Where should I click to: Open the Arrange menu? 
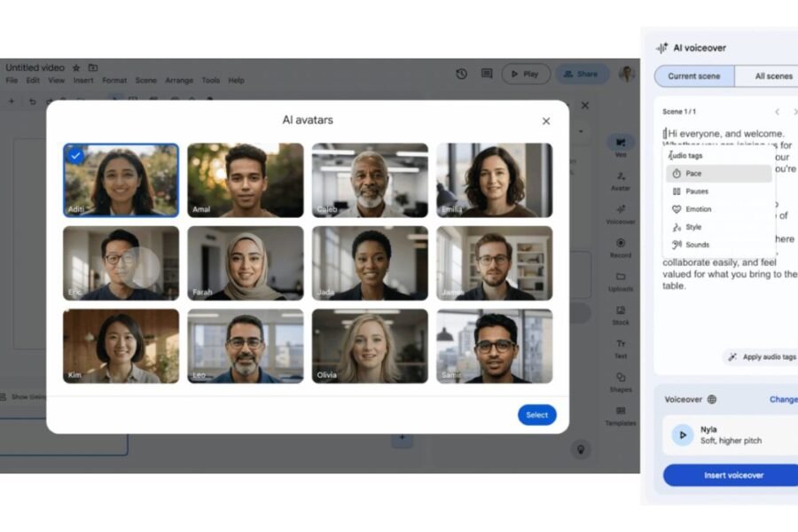coord(179,81)
